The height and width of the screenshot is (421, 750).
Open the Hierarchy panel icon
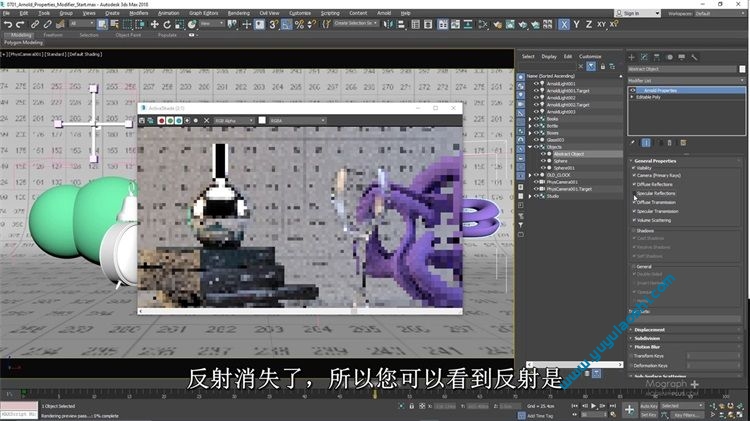point(657,57)
